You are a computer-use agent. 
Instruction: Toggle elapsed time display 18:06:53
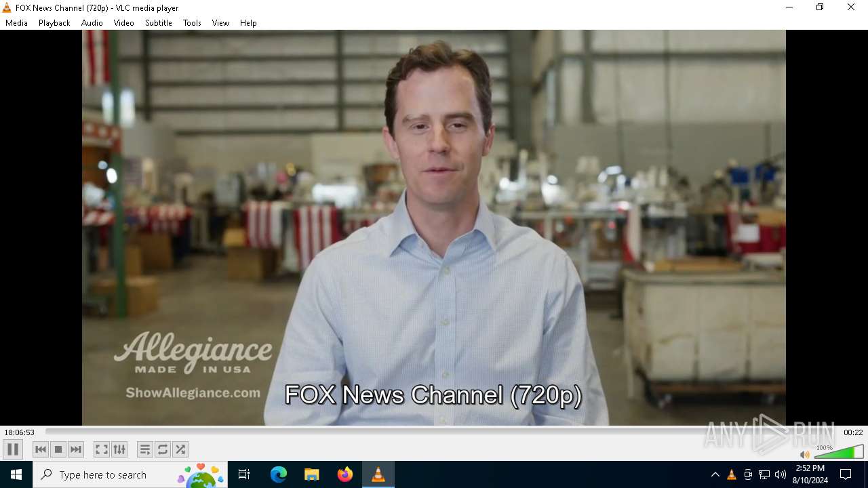20,432
